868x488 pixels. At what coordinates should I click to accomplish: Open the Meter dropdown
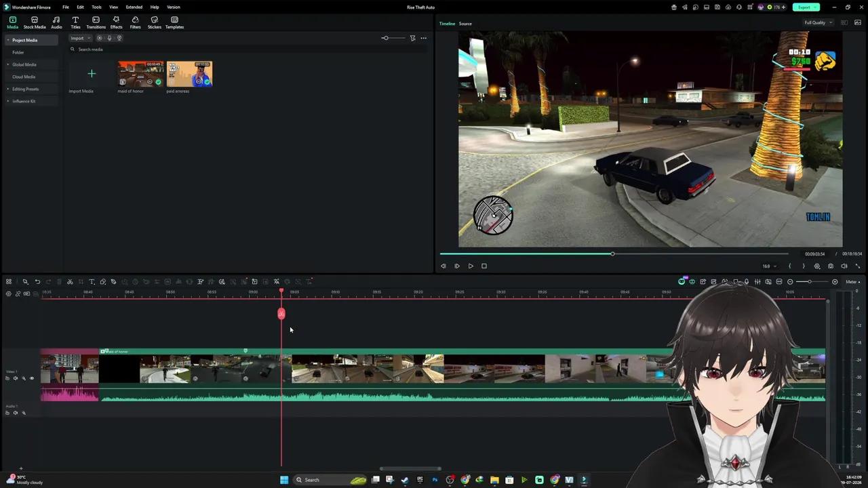coord(853,282)
